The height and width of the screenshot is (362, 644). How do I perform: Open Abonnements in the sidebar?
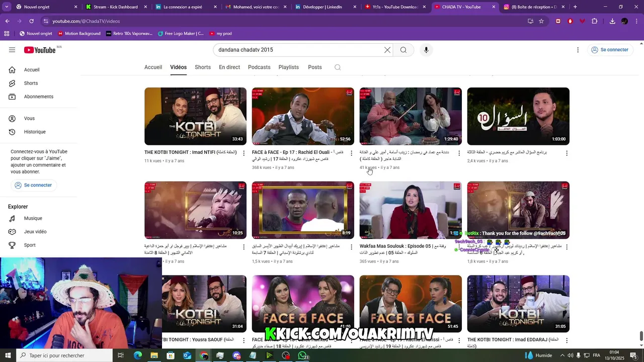click(x=39, y=97)
